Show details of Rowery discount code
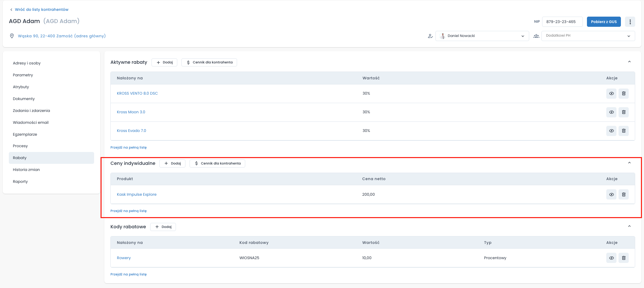 (611, 258)
